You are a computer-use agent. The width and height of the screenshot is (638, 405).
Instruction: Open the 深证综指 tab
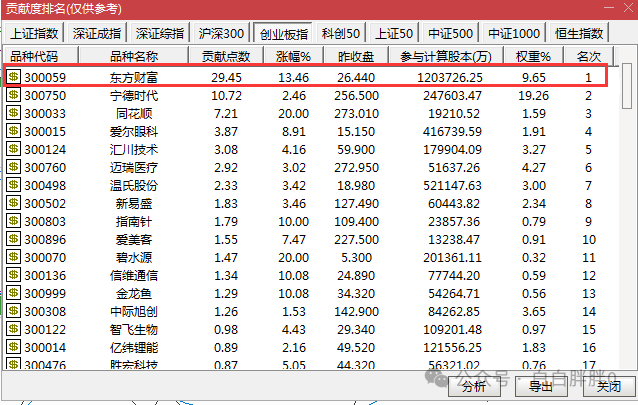pyautogui.click(x=160, y=33)
